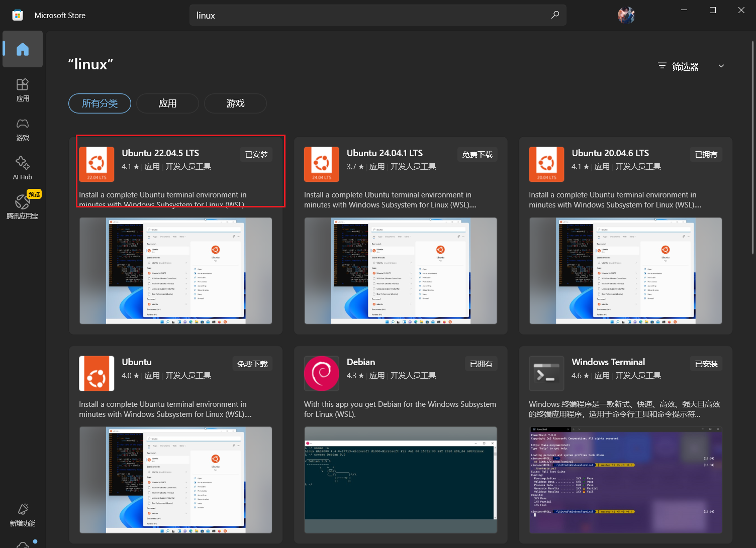Click the 4.3 ★ rating on Debian

355,376
